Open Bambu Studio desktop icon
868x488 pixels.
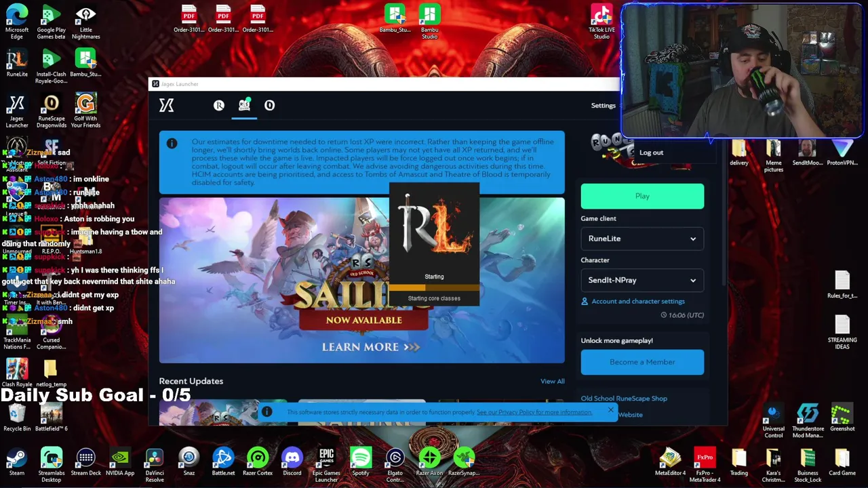430,22
